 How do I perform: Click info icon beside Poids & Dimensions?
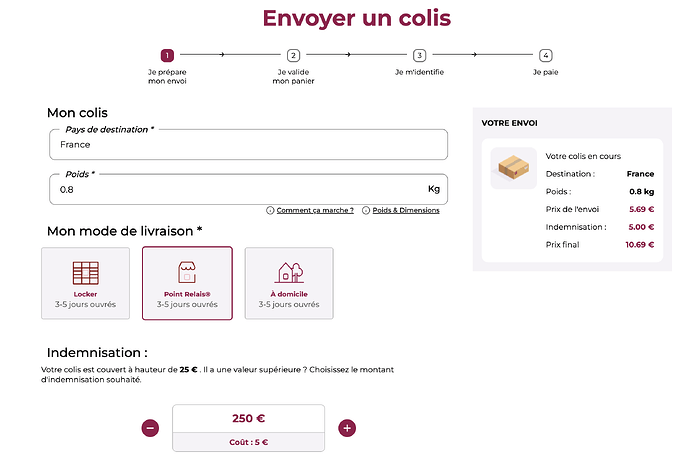click(x=366, y=210)
